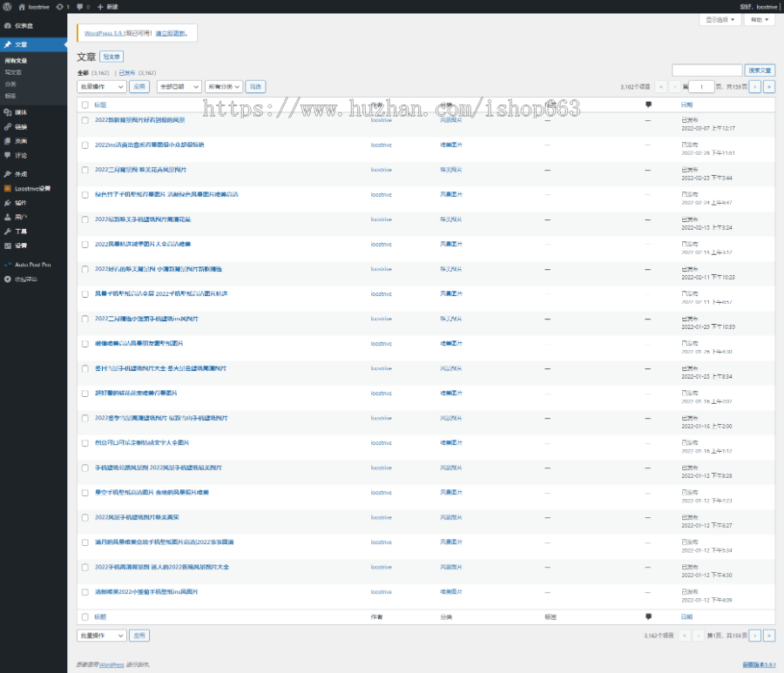This screenshot has width=784, height=673.
Task: Open the comments bubble in the admin bar
Action: pos(79,7)
